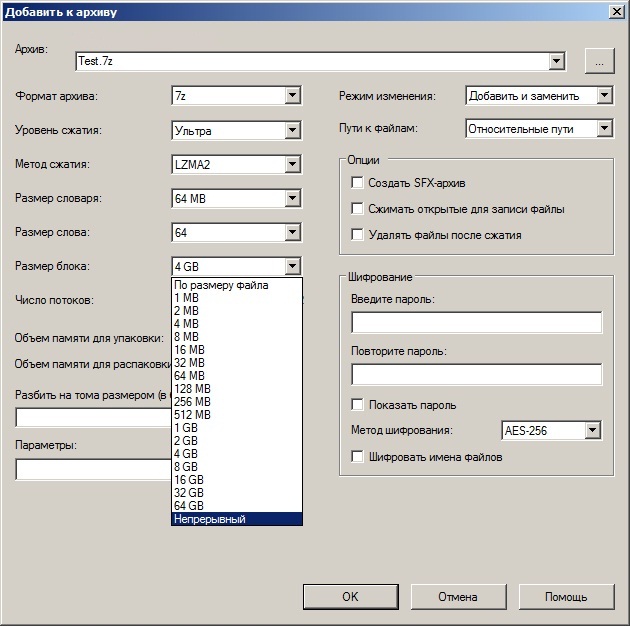Close the Добавить к архиву dialog
Image resolution: width=630 pixels, height=626 pixels.
coord(617,12)
